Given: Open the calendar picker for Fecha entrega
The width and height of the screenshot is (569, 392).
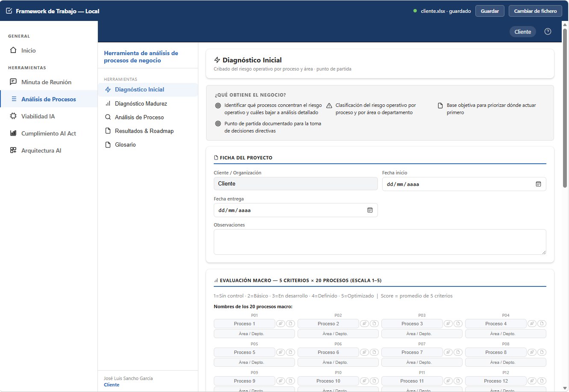Looking at the screenshot, I should coord(370,210).
